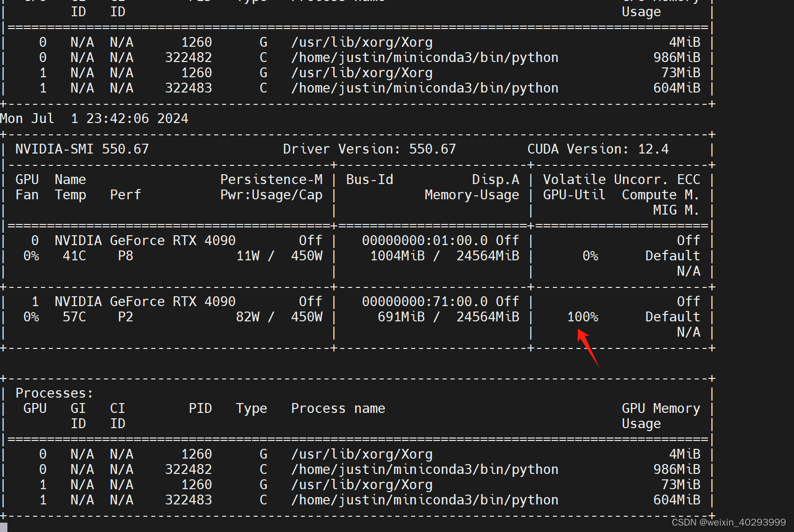The image size is (794, 532).
Task: Select the "82W" power usage value
Action: click(x=248, y=317)
